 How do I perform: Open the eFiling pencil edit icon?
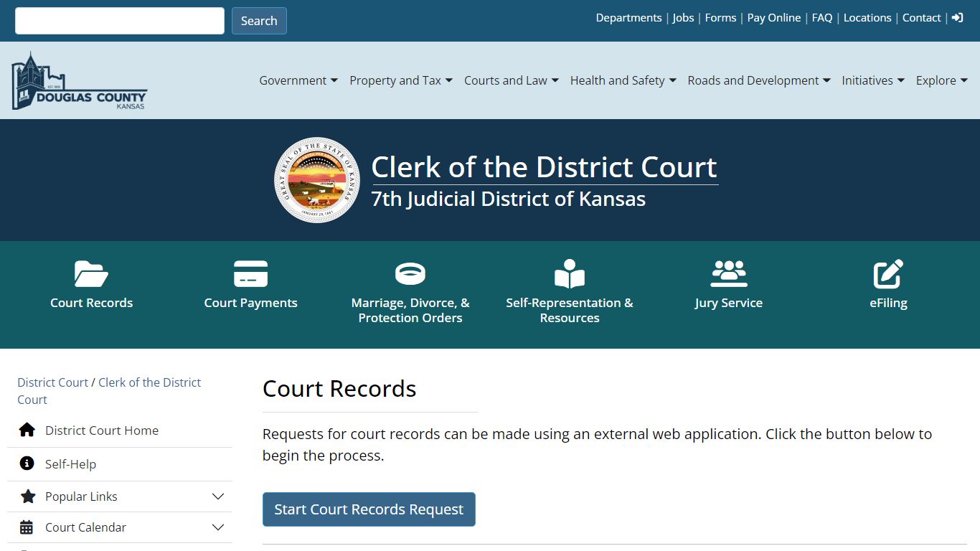click(888, 274)
